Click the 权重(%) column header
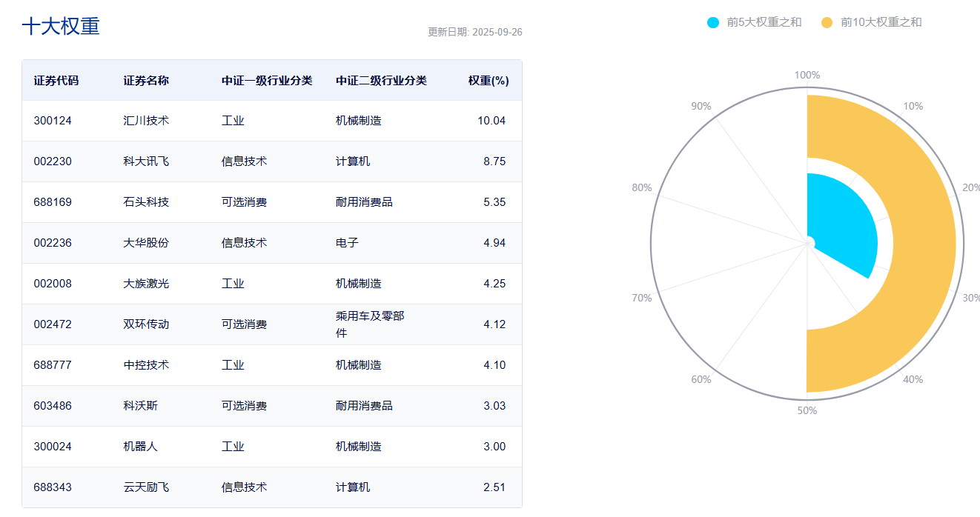This screenshot has height=517, width=980. coord(488,81)
